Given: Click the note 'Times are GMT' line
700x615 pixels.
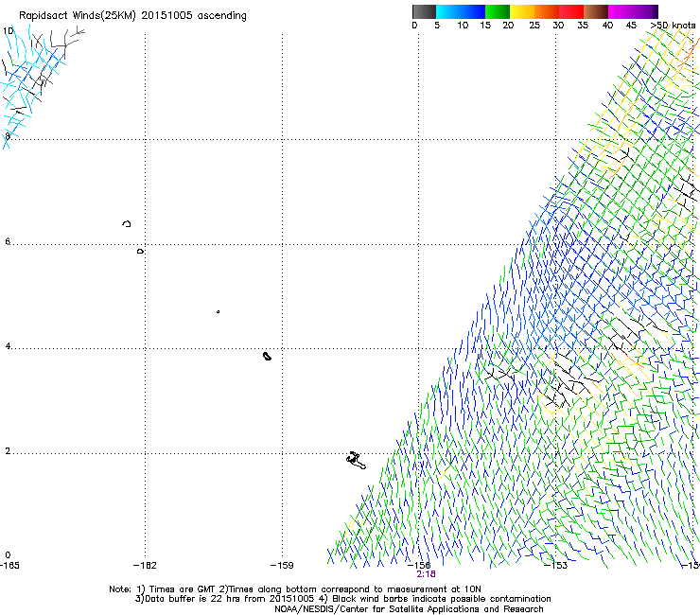Looking at the screenshot, I should click(295, 589).
